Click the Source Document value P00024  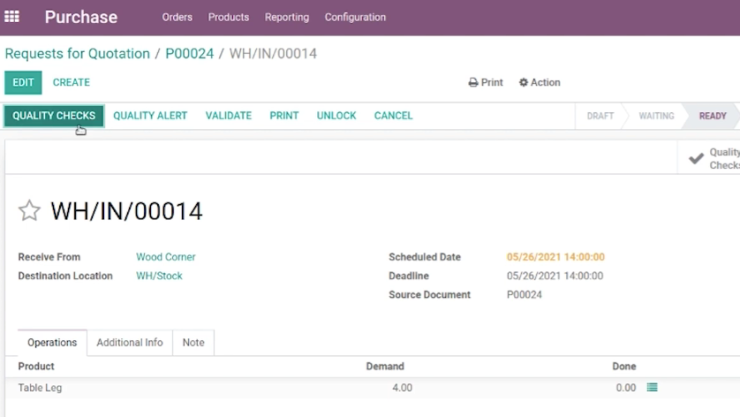pyautogui.click(x=524, y=295)
